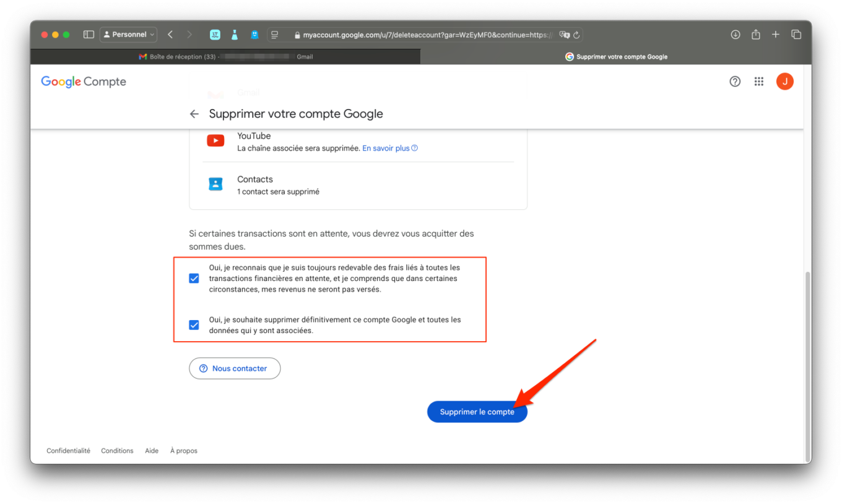This screenshot has height=504, width=842.
Task: Open the J account avatar
Action: coord(785,82)
